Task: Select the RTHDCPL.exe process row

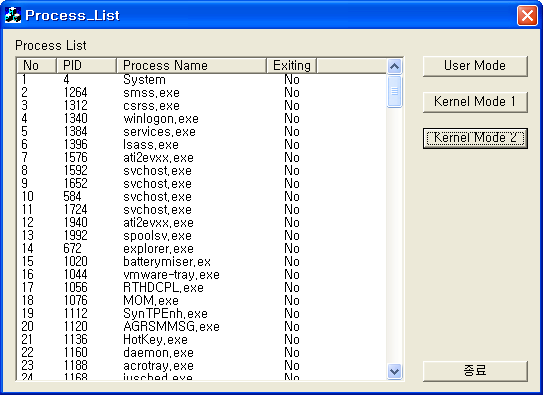Action: [202, 287]
